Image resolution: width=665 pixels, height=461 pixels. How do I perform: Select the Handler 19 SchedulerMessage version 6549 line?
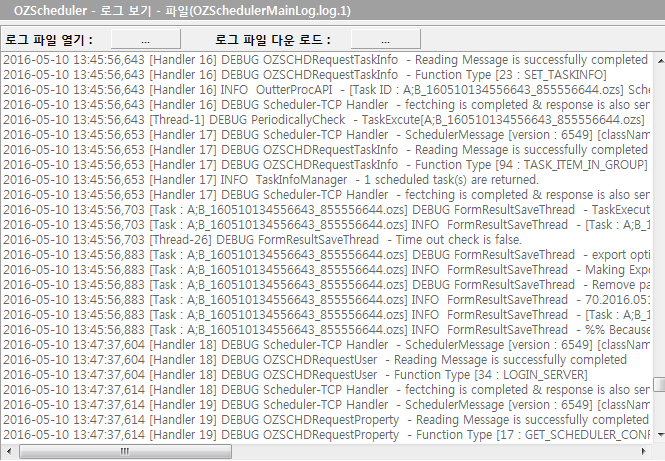coord(327,405)
